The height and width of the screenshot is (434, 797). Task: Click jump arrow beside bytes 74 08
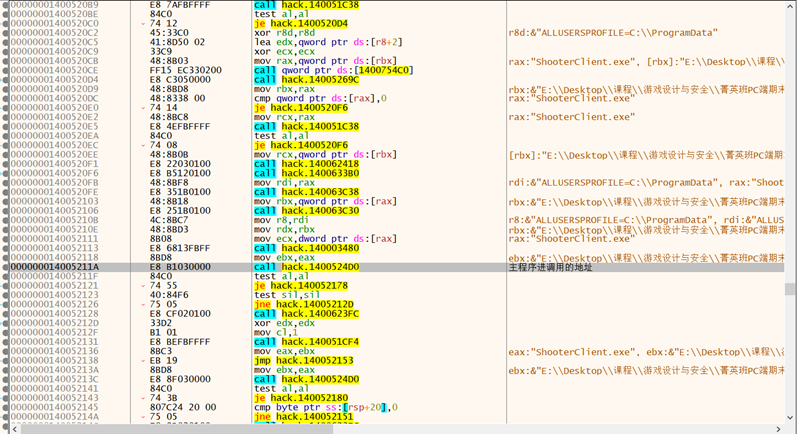point(143,146)
